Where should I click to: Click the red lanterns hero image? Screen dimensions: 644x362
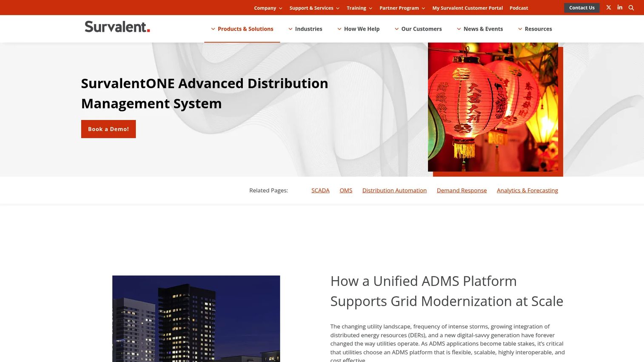pos(493,107)
